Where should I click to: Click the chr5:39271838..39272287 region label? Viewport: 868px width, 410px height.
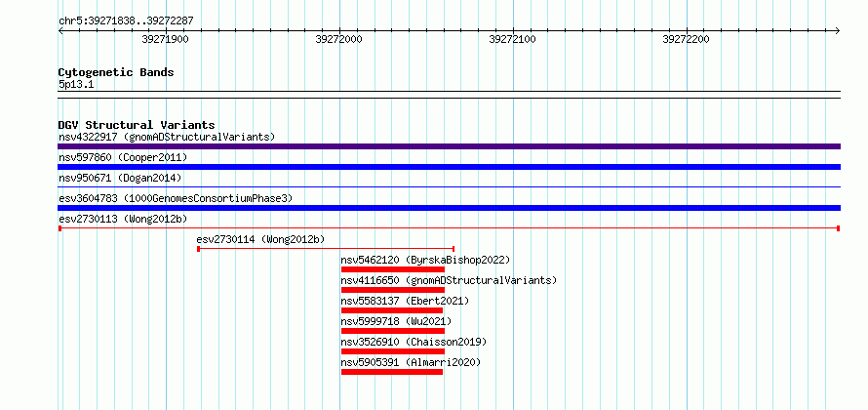(126, 21)
